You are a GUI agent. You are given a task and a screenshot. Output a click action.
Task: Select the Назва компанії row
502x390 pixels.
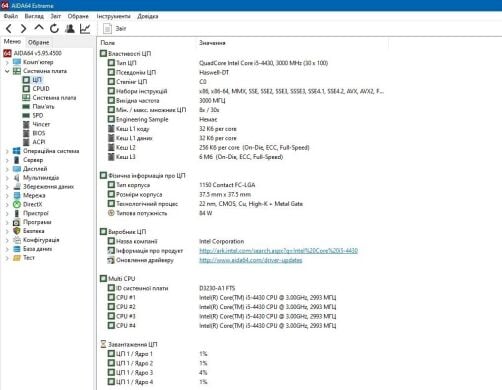coord(176,241)
